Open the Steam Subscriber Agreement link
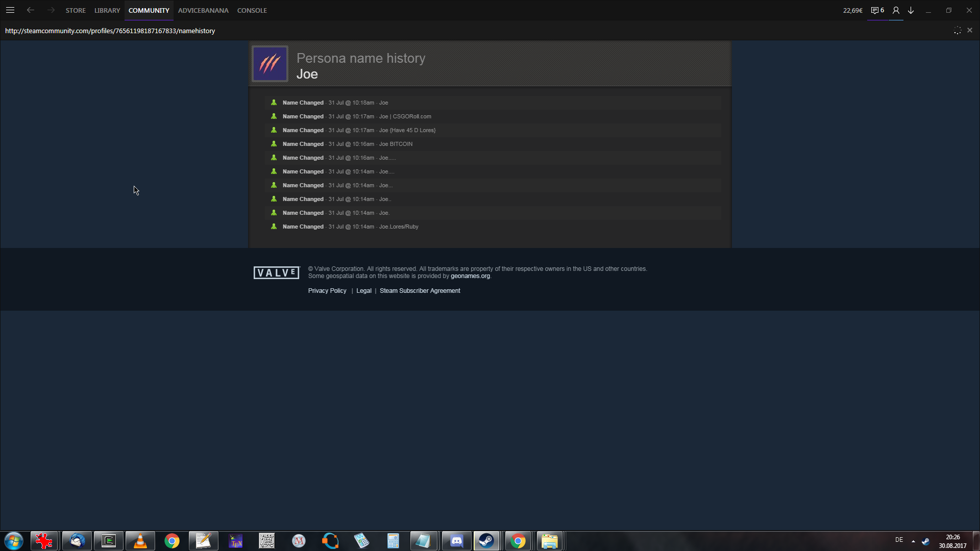The width and height of the screenshot is (980, 551). pos(420,291)
